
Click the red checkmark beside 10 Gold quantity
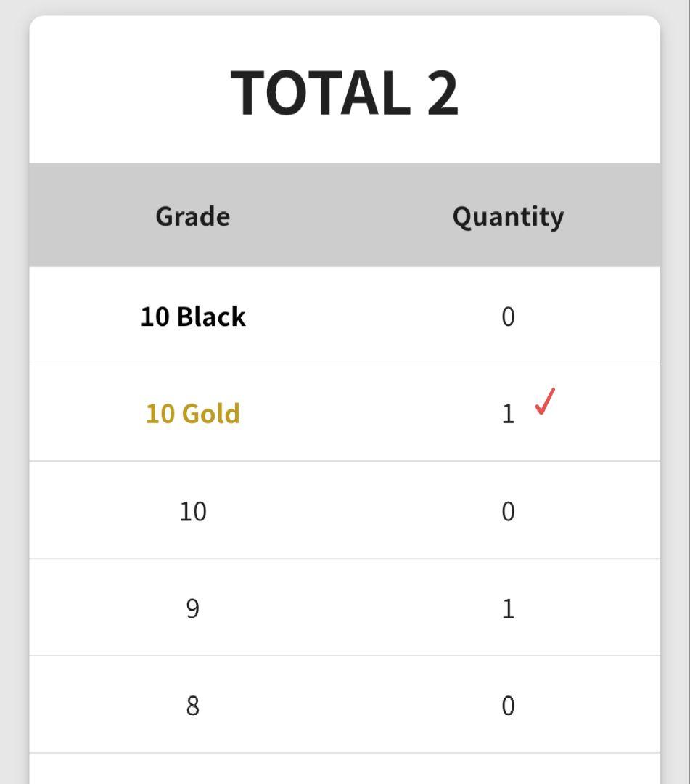(545, 401)
